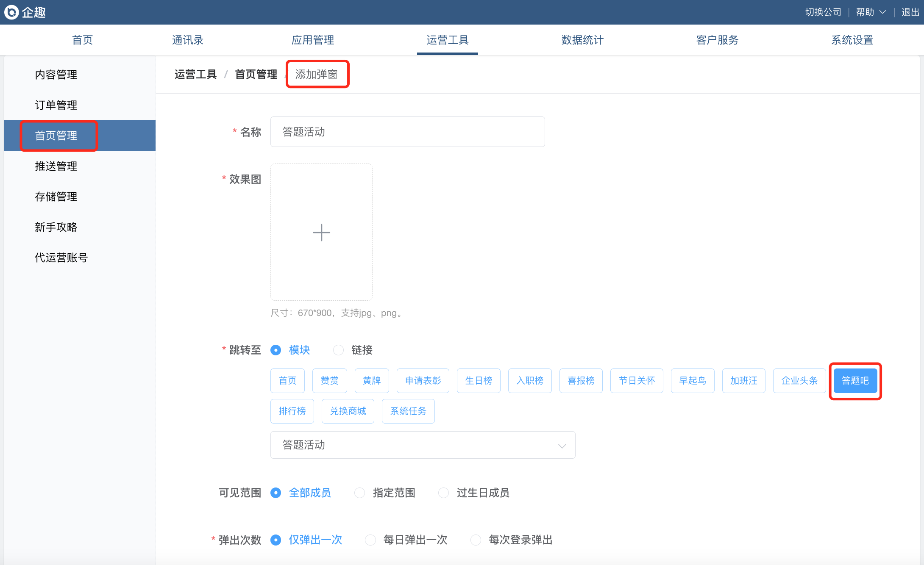Open 内容管理 sidebar item
The height and width of the screenshot is (565, 924).
pos(56,75)
